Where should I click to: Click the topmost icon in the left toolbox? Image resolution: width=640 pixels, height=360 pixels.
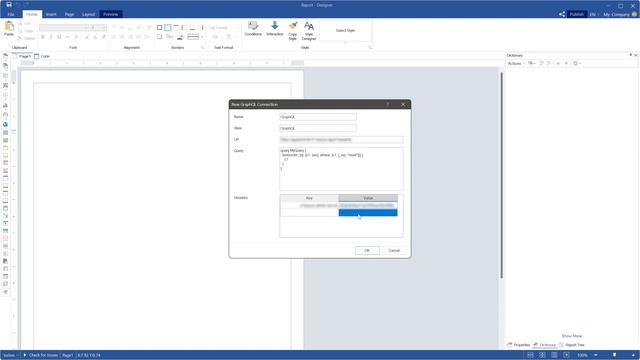click(5, 56)
